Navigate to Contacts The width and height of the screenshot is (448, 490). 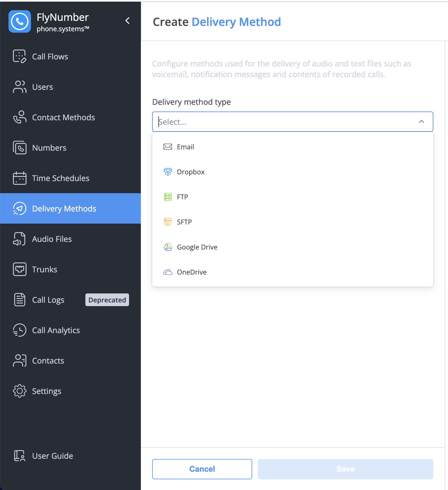[70, 360]
